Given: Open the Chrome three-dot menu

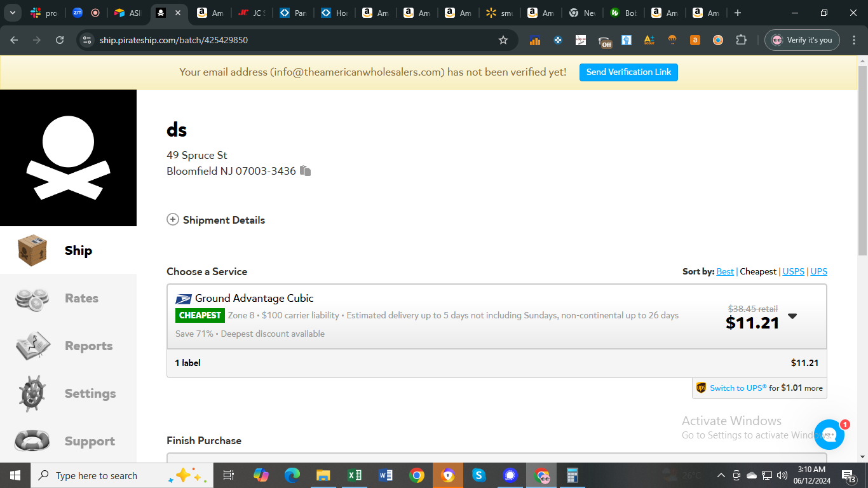Looking at the screenshot, I should pyautogui.click(x=853, y=40).
